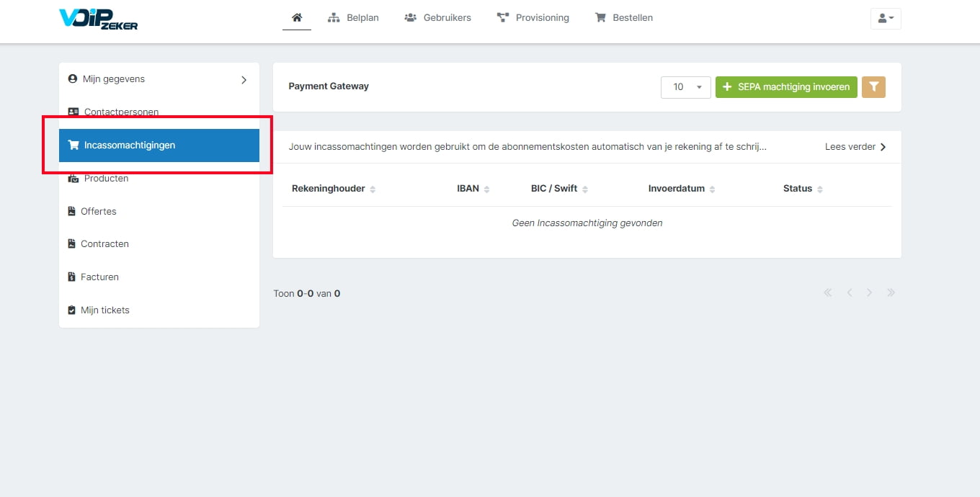Open the home page via house icon
Screen dimensions: 980x497
(x=297, y=17)
